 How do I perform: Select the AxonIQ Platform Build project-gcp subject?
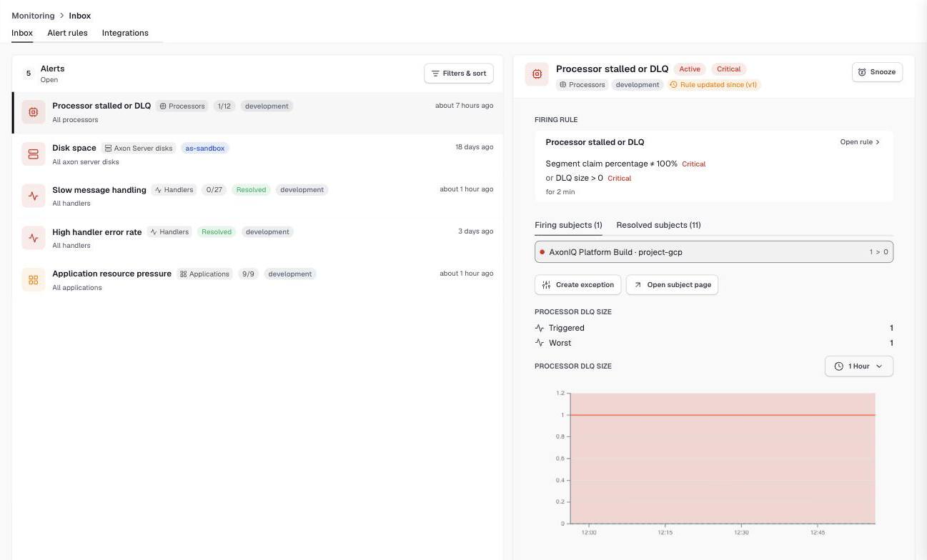click(714, 252)
